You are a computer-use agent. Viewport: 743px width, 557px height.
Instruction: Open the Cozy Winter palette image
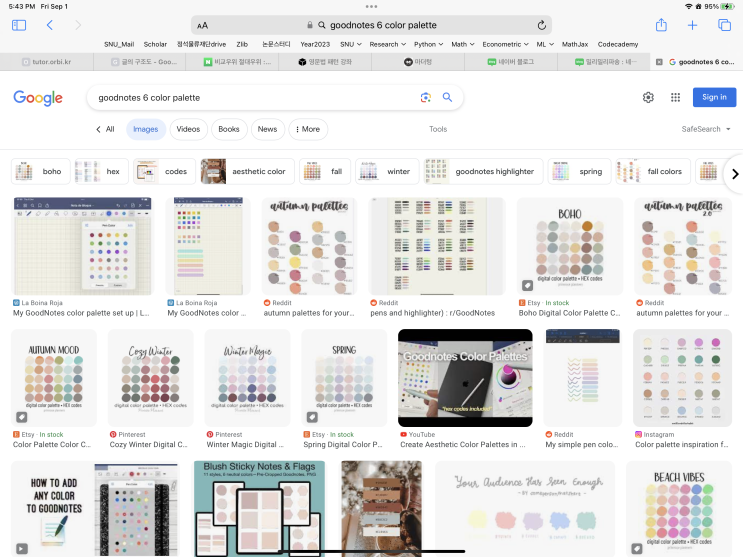point(151,378)
